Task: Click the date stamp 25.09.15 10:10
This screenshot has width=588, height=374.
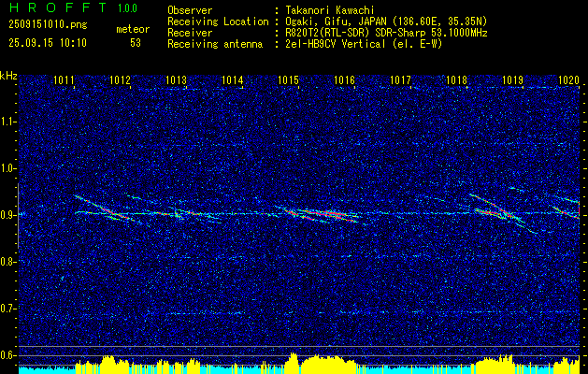Action: (x=48, y=43)
